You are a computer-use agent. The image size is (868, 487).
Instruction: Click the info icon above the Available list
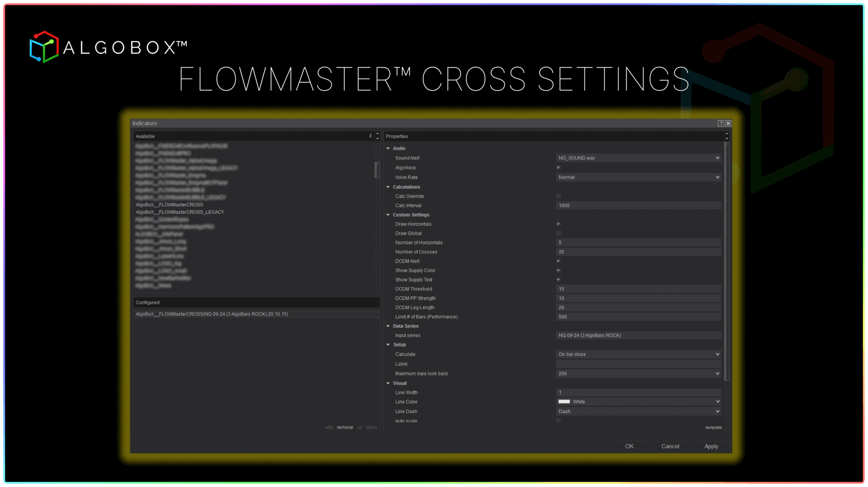click(370, 136)
